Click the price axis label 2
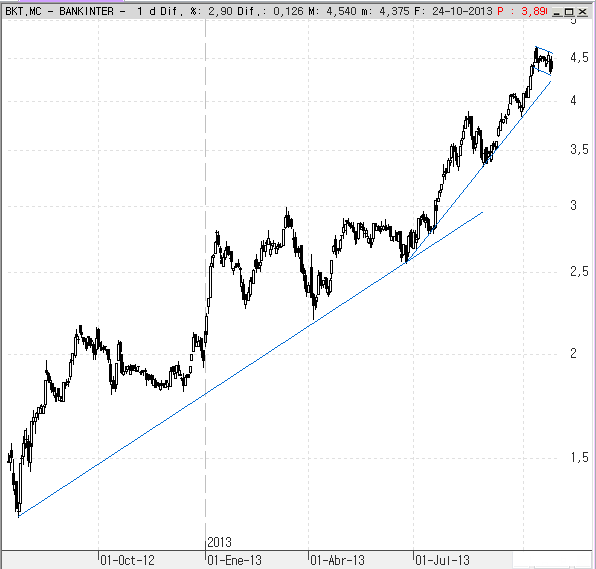Viewport: 596px width, 569px height. coord(574,354)
